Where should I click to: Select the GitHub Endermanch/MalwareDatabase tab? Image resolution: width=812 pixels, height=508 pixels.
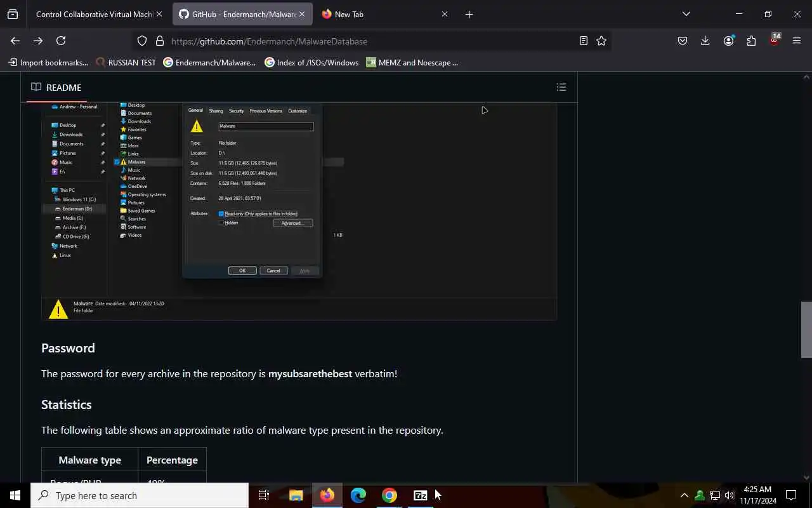[242, 14]
